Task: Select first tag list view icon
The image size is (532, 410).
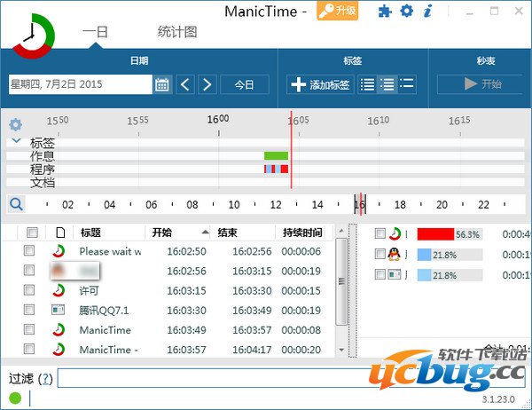Action: (x=367, y=84)
